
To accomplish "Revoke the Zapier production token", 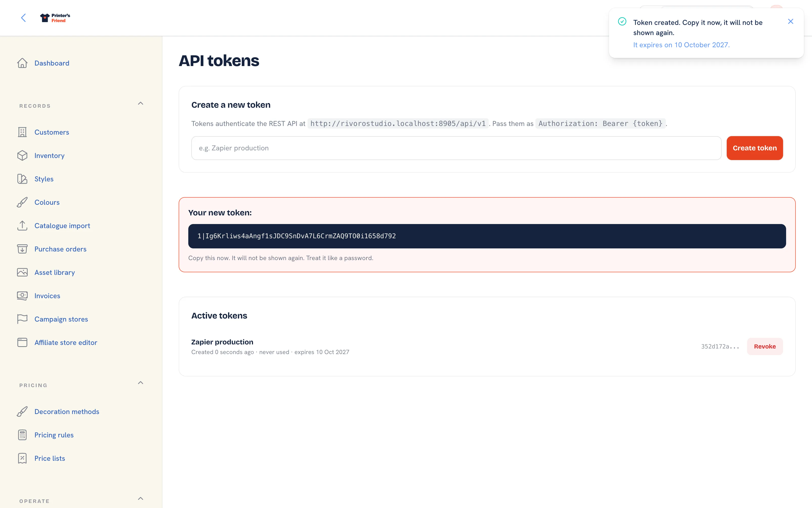I will pyautogui.click(x=765, y=346).
